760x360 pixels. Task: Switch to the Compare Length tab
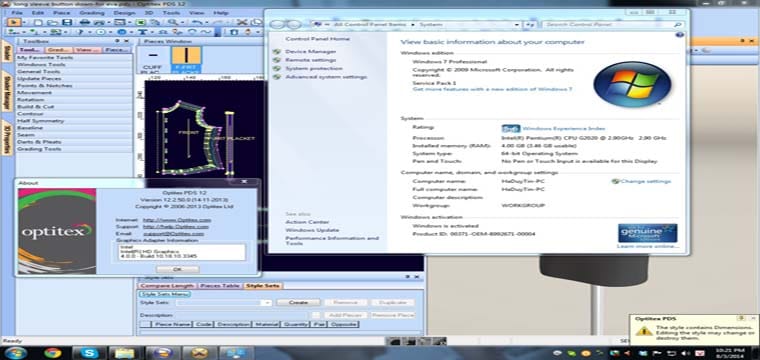click(167, 286)
